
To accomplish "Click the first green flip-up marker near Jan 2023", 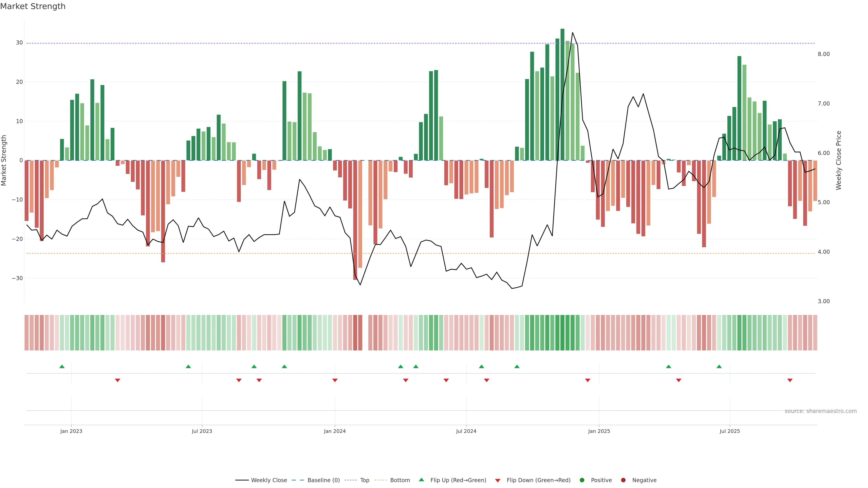I will click(x=62, y=366).
